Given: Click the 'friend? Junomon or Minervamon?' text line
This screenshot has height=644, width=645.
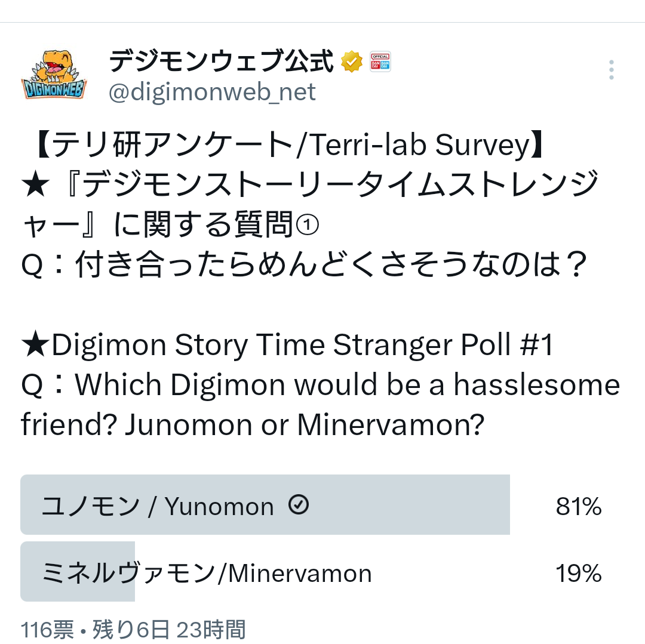Looking at the screenshot, I should coord(251,425).
